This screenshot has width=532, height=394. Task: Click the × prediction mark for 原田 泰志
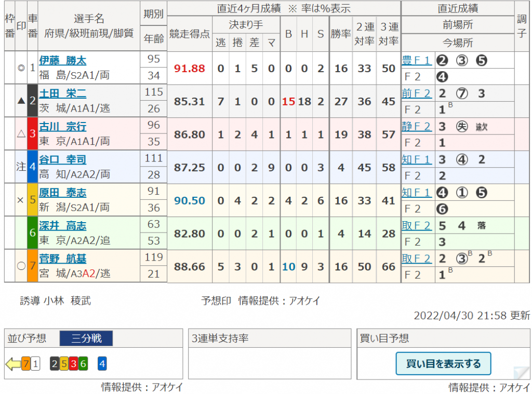pos(20,200)
